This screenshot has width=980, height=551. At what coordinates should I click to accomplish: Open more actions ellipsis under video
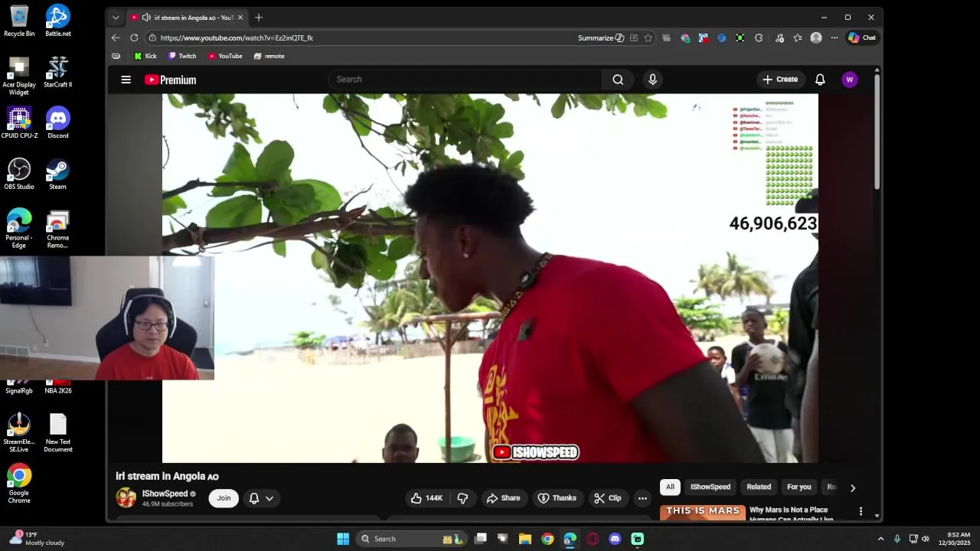point(642,498)
